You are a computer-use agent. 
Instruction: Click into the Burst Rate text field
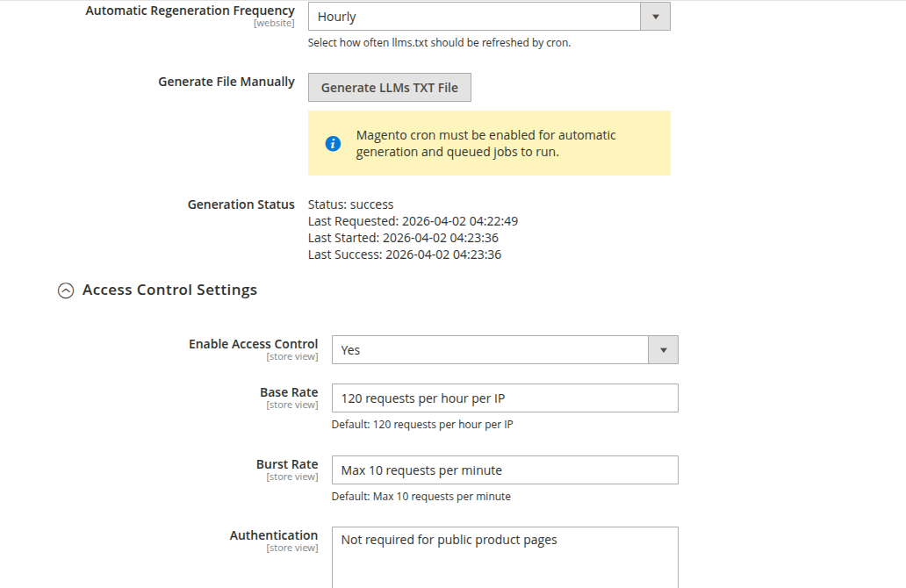(x=504, y=470)
